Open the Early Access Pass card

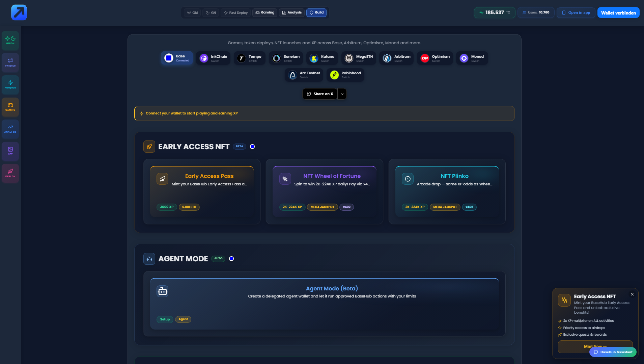pos(202,191)
